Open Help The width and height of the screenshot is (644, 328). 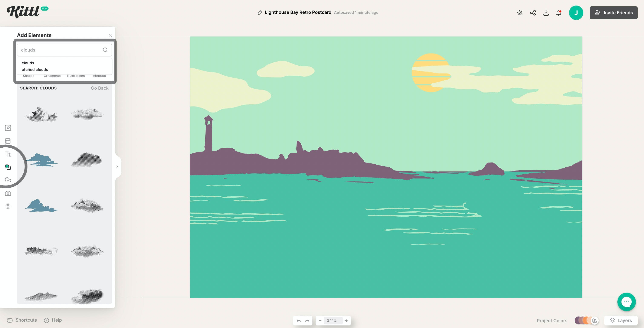[53, 320]
